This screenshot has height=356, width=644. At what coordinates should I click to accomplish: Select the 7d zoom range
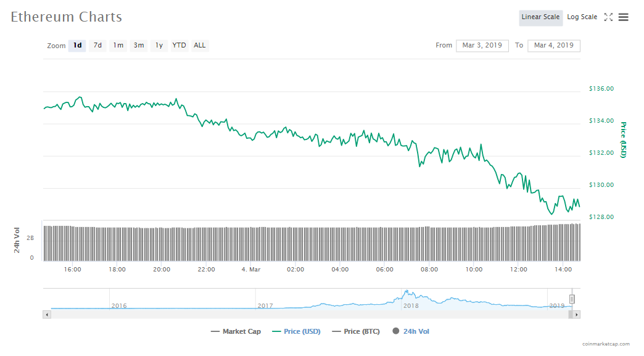pos(97,46)
